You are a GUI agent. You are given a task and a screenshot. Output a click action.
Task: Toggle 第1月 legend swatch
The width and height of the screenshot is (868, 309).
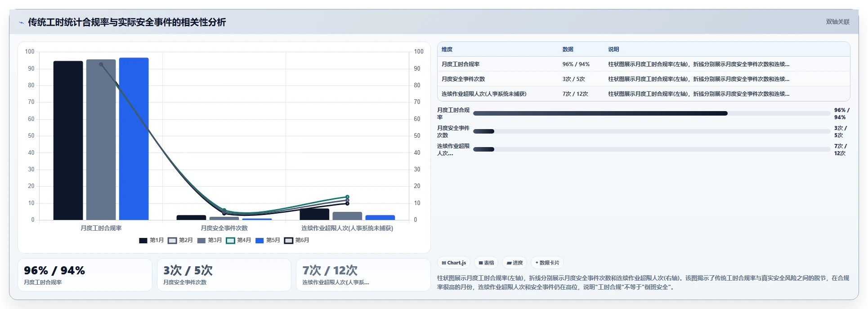(143, 240)
